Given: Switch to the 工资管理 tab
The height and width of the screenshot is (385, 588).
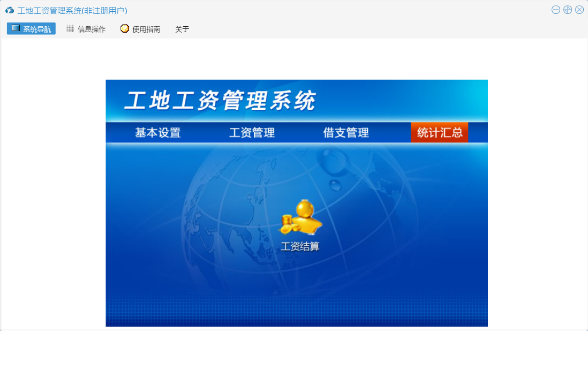Looking at the screenshot, I should tap(252, 133).
